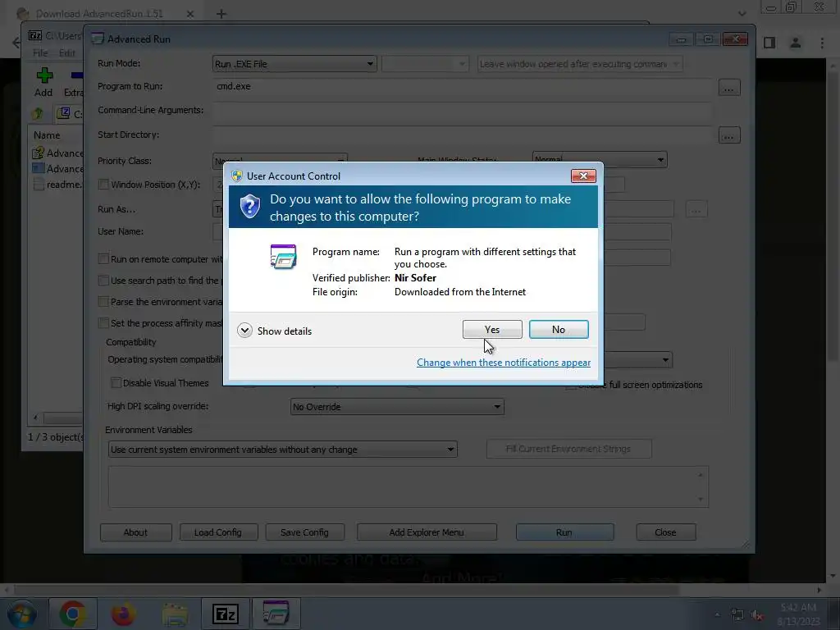
Task: Open Run As browse button
Action: coord(696,209)
